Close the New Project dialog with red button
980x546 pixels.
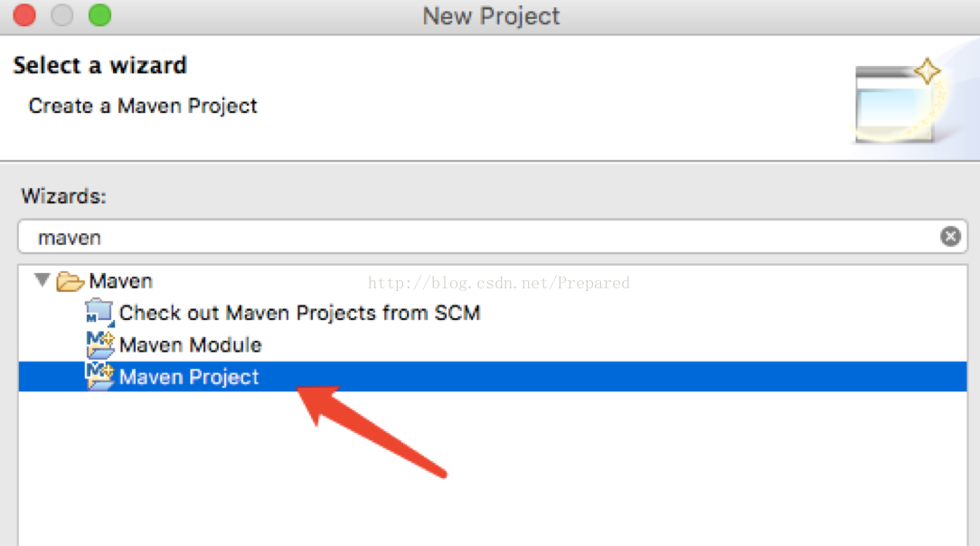click(x=24, y=15)
